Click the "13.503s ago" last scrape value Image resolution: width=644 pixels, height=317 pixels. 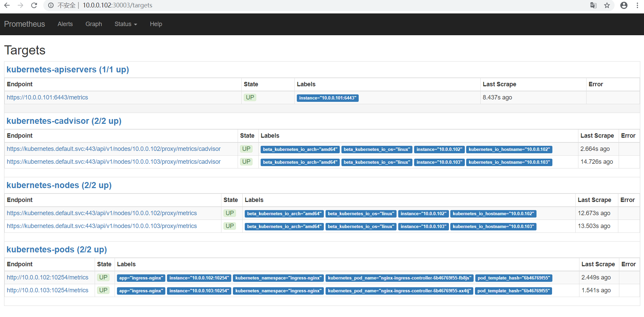point(594,226)
